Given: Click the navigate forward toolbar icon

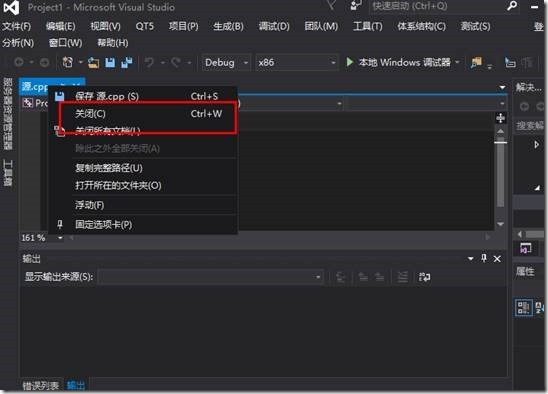Looking at the screenshot, I should [44, 63].
